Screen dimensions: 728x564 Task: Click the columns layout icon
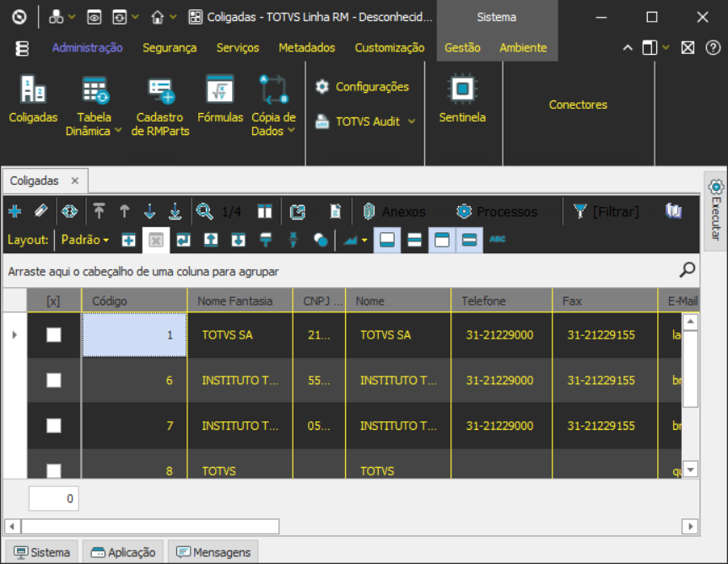point(265,211)
